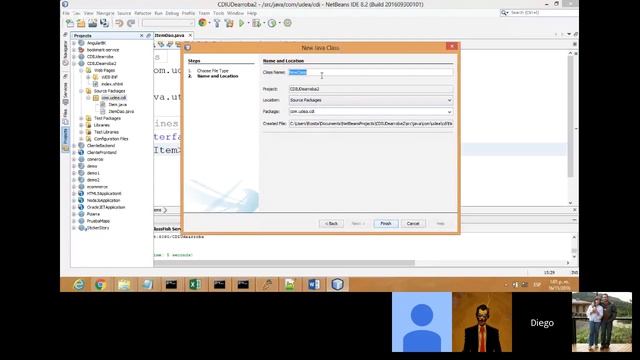Click the Clean and Build icon

click(x=229, y=23)
